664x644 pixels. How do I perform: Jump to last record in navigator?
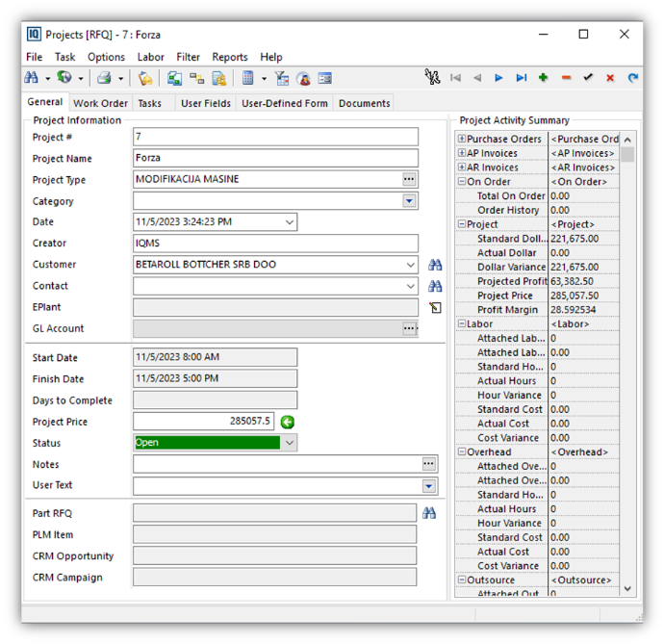click(521, 78)
